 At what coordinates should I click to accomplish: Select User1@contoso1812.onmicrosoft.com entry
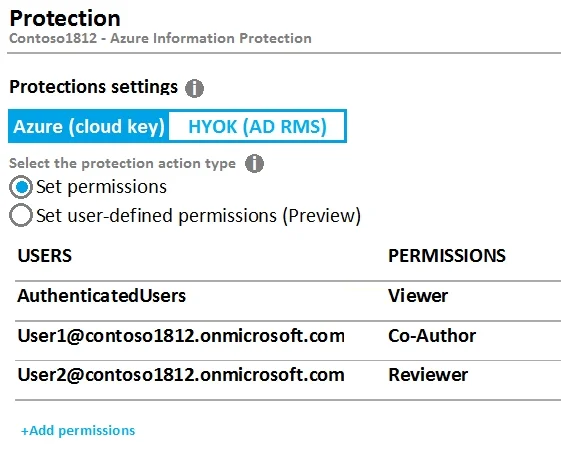coord(181,336)
